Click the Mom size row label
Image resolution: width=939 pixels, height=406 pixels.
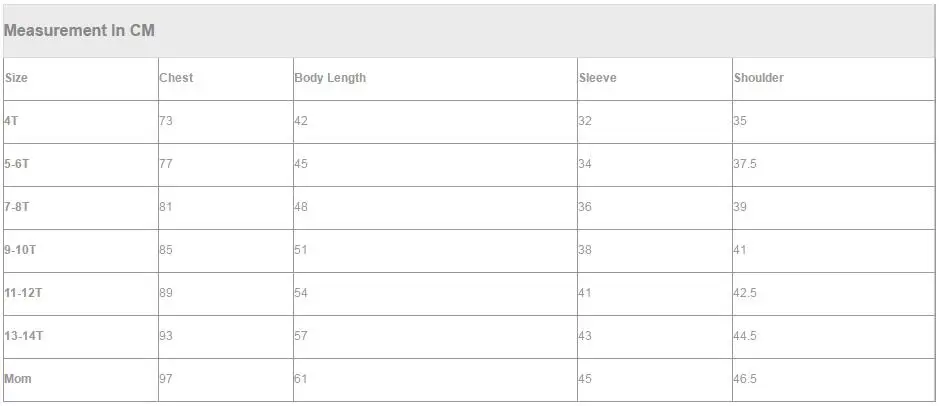point(17,379)
